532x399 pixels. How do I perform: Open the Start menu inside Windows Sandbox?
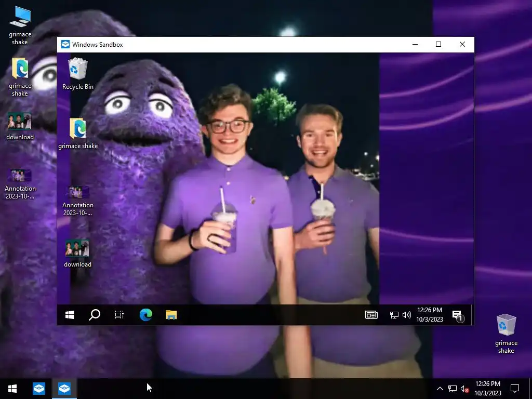[70, 315]
